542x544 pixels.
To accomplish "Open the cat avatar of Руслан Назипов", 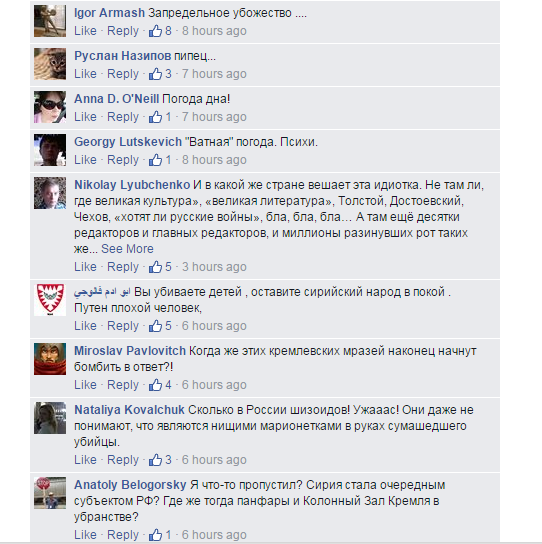I will (x=50, y=64).
